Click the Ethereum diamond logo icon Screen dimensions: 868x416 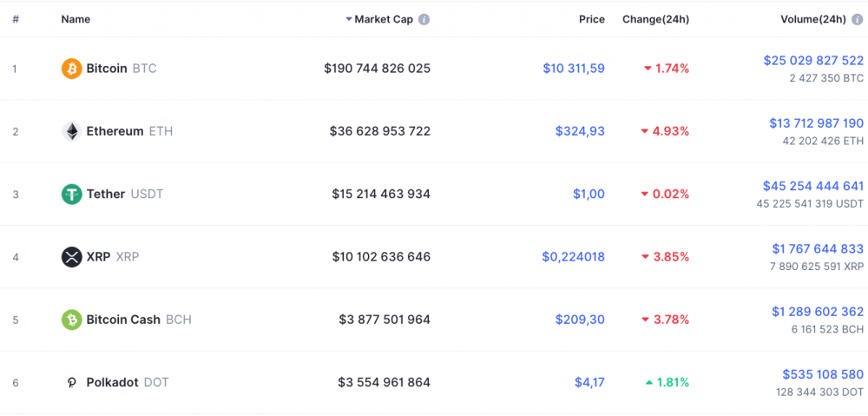click(71, 131)
